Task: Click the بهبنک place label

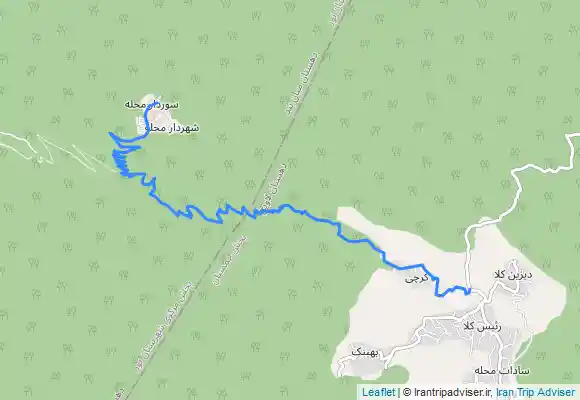Action: point(365,352)
